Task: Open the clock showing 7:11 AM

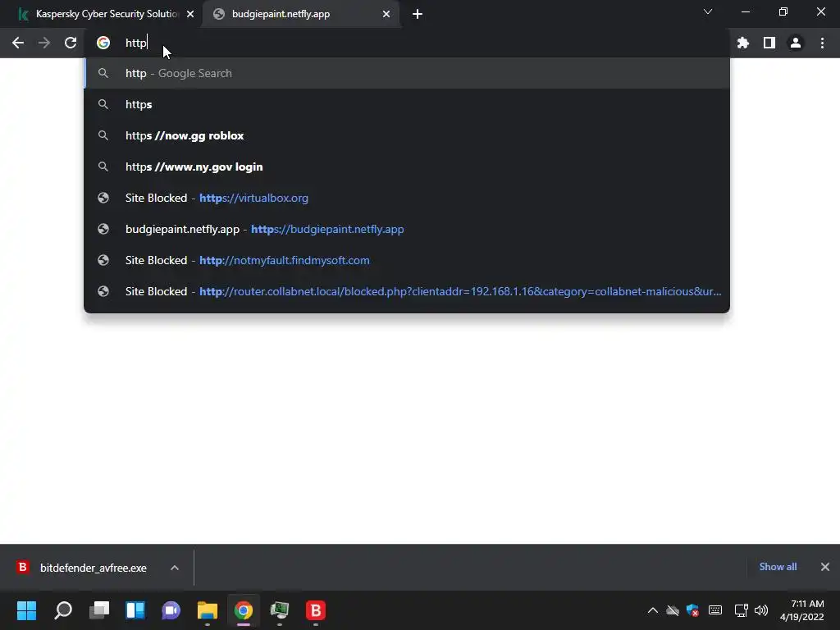Action: (801, 610)
